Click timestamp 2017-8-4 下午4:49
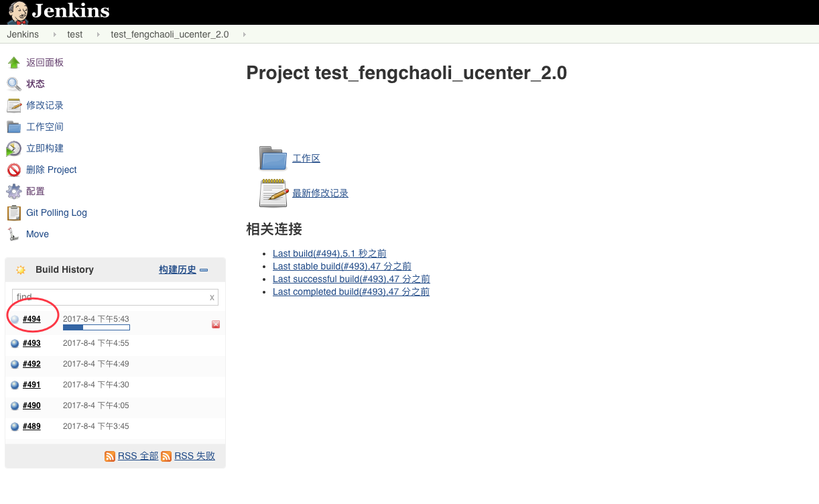Image resolution: width=819 pixels, height=504 pixels. click(x=96, y=364)
